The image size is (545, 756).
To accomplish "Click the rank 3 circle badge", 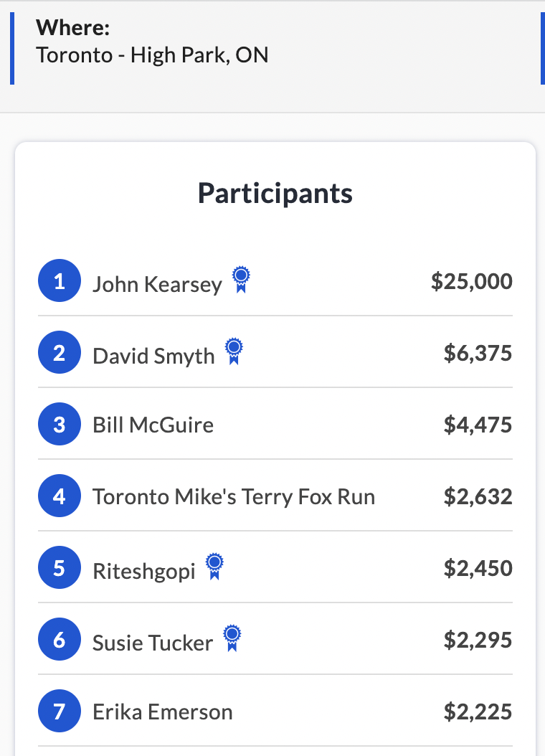I will [x=60, y=424].
